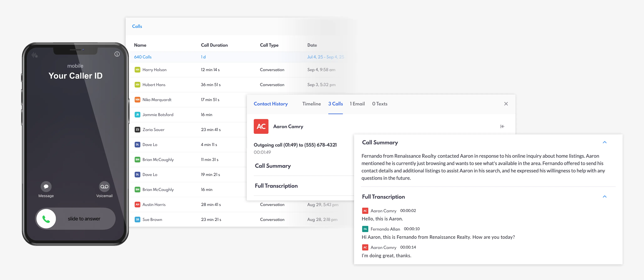Tap the Message bubble icon on phone
Image resolution: width=644 pixels, height=280 pixels.
click(x=46, y=187)
